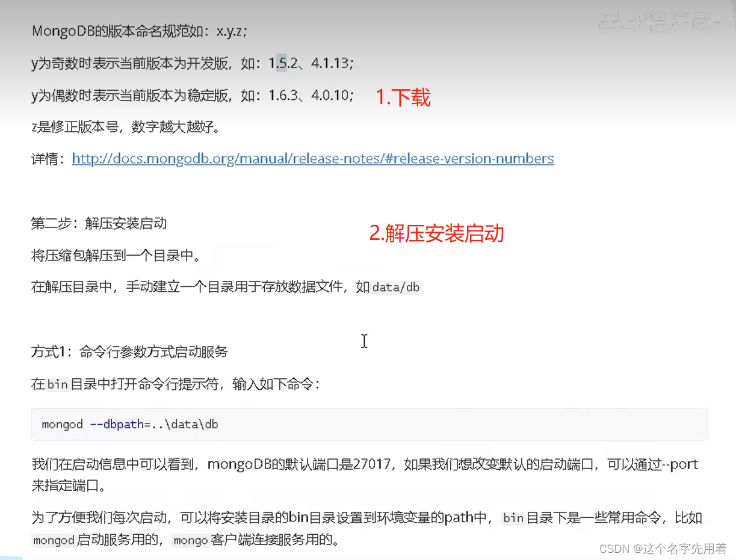Click the line about even y stable versions
The width and height of the screenshot is (736, 560).
pos(193,95)
